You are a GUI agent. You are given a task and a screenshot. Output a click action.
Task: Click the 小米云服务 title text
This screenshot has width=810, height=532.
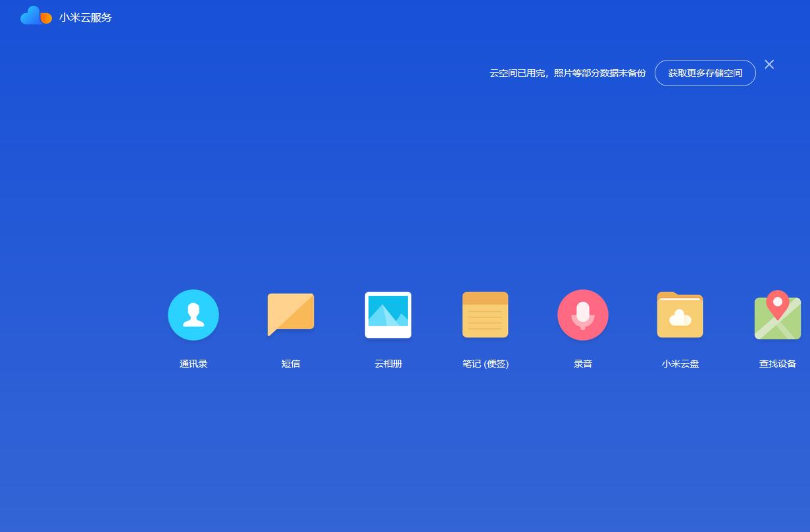86,18
